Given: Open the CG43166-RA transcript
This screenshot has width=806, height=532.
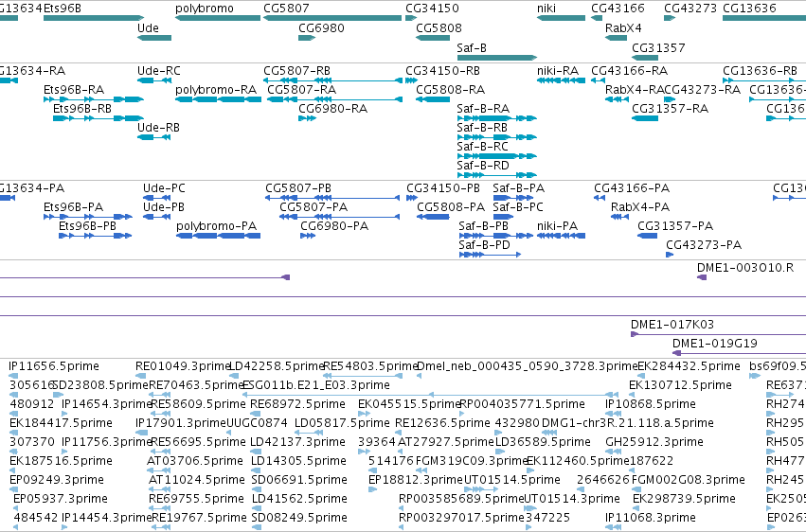Looking at the screenshot, I should coord(598,80).
